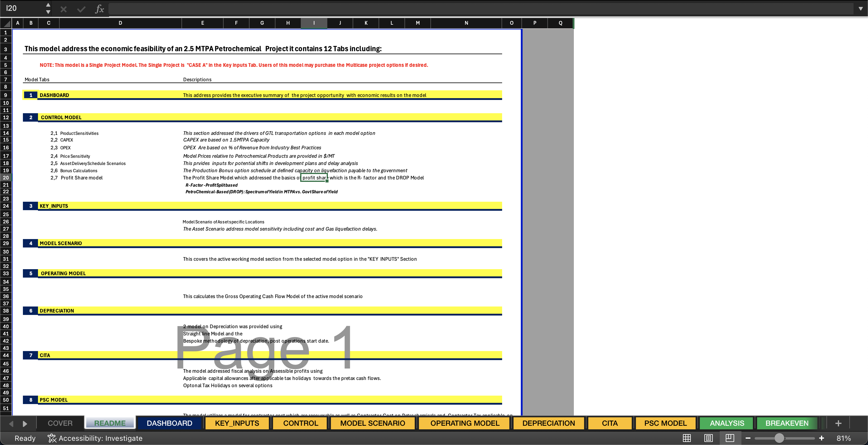The image size is (868, 445).
Task: Select row 20 header
Action: (x=6, y=178)
